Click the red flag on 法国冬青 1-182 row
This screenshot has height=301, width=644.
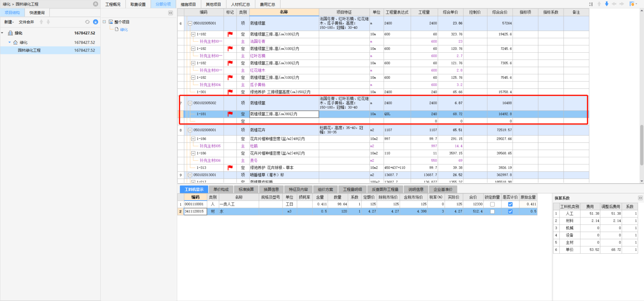click(x=230, y=34)
